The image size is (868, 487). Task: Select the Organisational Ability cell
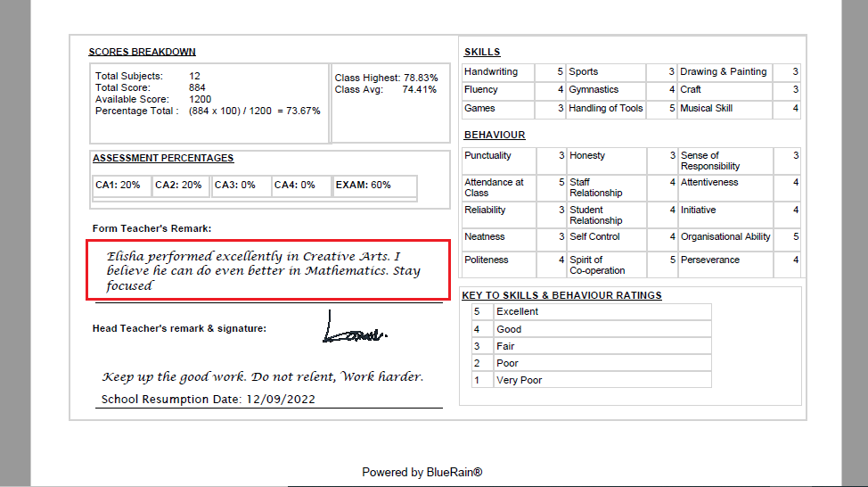(725, 236)
